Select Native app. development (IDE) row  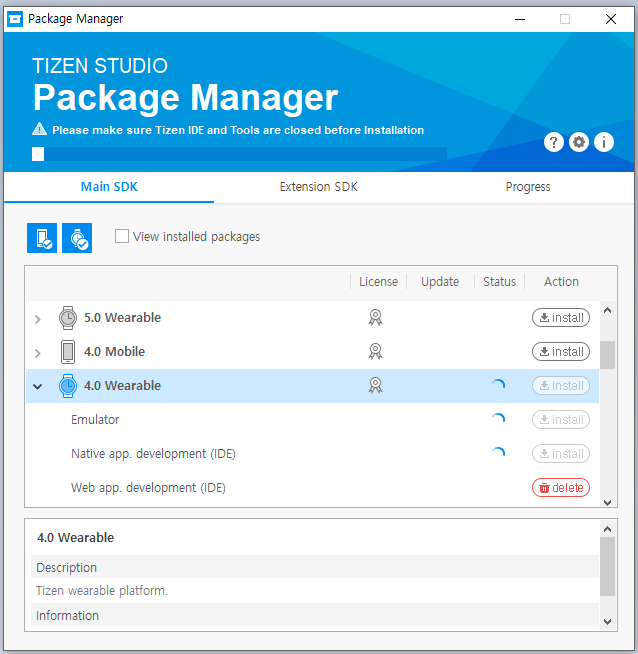(312, 454)
